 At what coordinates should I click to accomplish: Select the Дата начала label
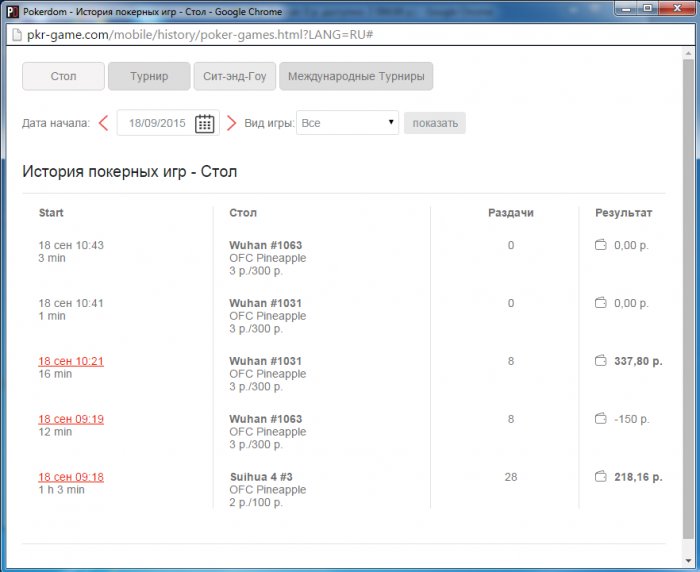tap(56, 123)
